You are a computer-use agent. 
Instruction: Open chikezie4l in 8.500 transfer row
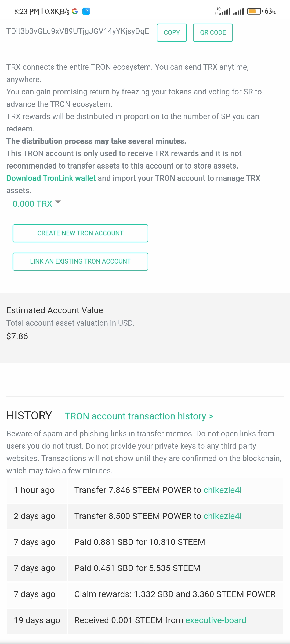(x=222, y=516)
